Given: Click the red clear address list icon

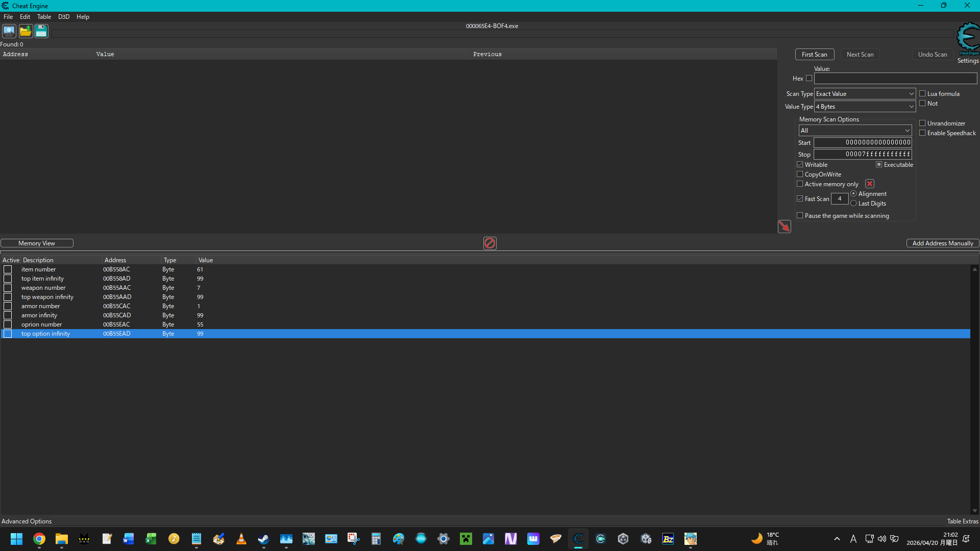Looking at the screenshot, I should click(x=489, y=243).
